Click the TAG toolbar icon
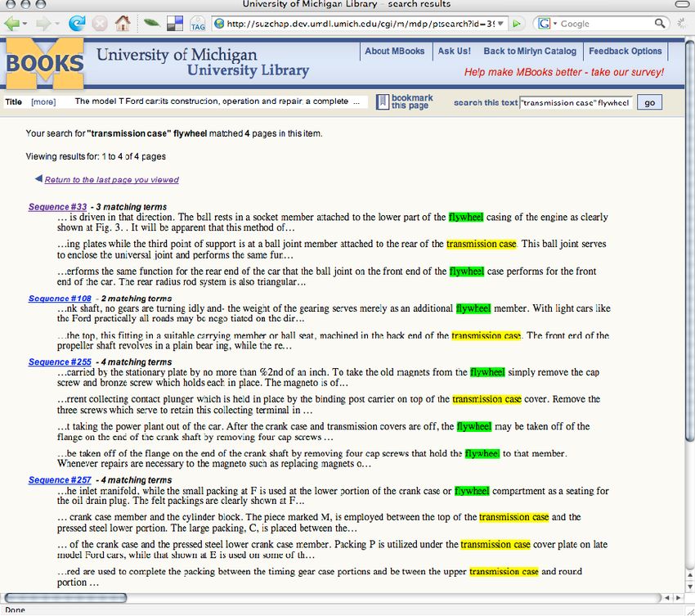Viewport: 695px width, 616px height. 197,24
